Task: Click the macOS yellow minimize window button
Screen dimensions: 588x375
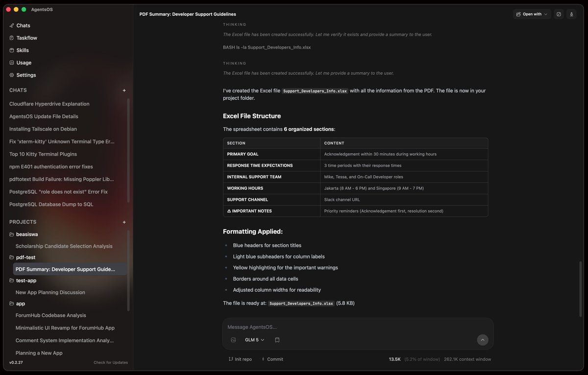Action: [16, 9]
